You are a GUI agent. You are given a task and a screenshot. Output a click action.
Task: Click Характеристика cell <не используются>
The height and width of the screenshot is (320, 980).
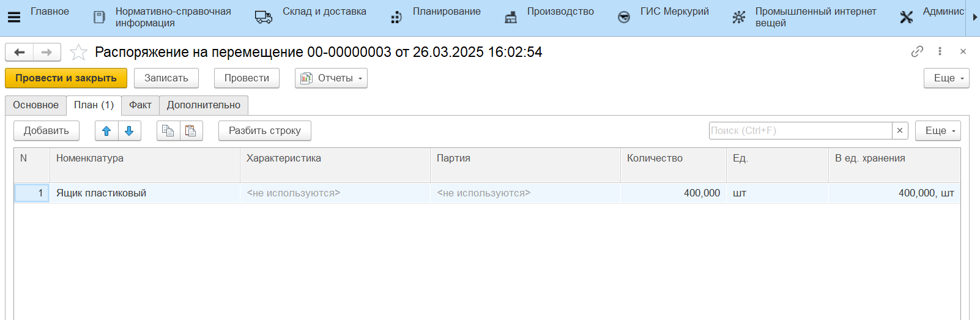pos(335,193)
